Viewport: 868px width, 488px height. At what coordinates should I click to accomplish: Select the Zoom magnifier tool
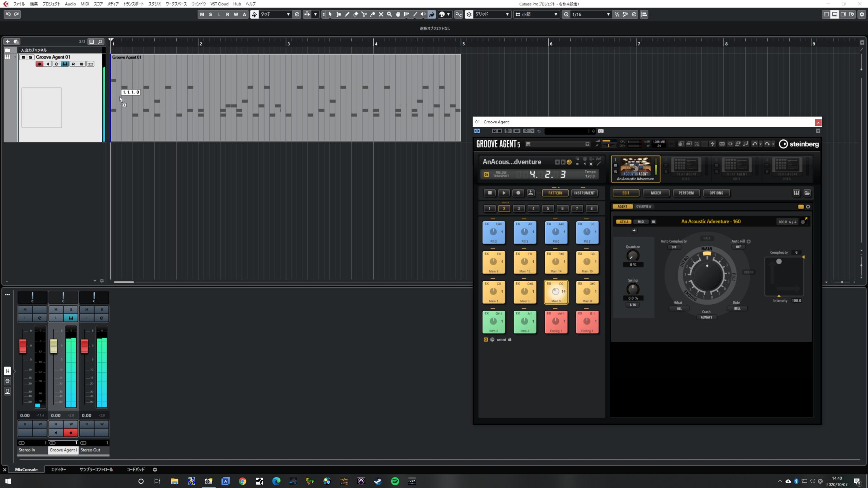pyautogui.click(x=389, y=14)
